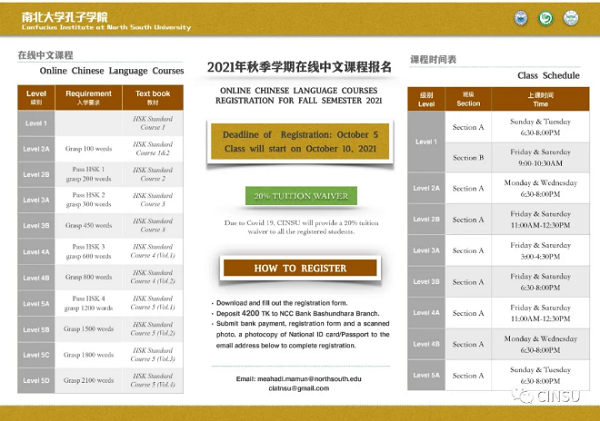Click the leftmost round emblem in header
This screenshot has height=421, width=600.
[x=521, y=18]
